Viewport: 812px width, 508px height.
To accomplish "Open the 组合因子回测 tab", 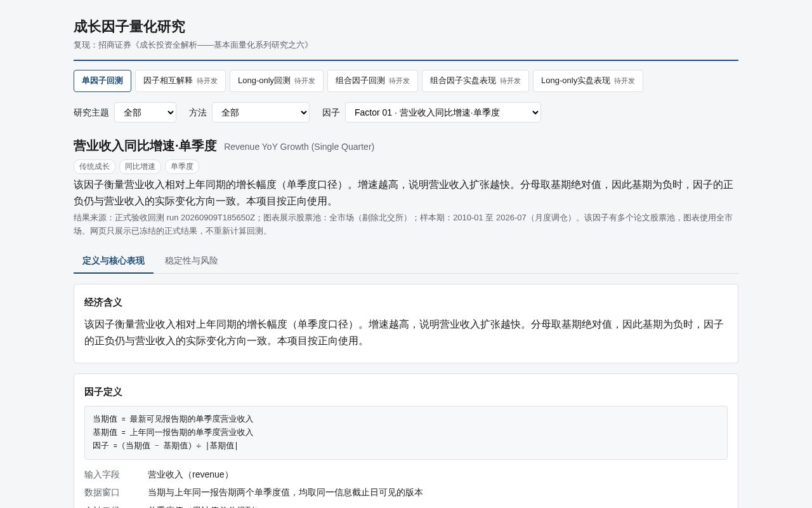I will click(372, 81).
